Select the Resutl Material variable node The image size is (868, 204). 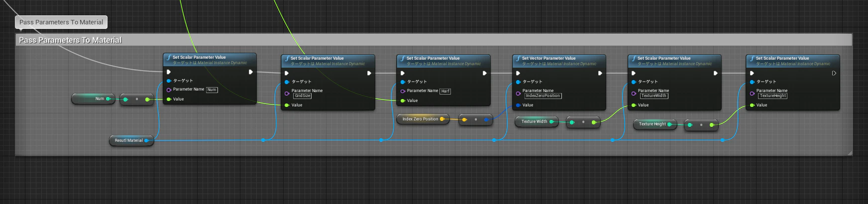(x=131, y=140)
